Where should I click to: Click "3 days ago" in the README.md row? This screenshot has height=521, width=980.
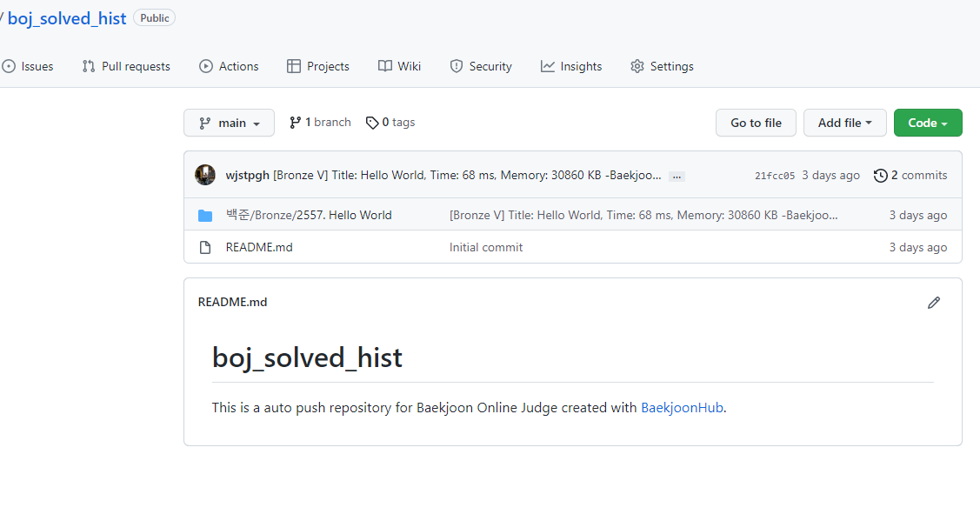point(918,247)
